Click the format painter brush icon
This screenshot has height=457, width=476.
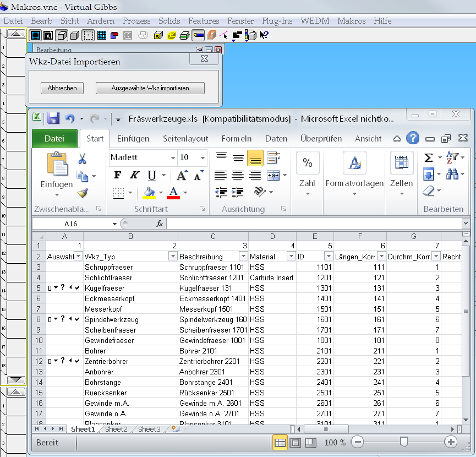click(x=83, y=193)
